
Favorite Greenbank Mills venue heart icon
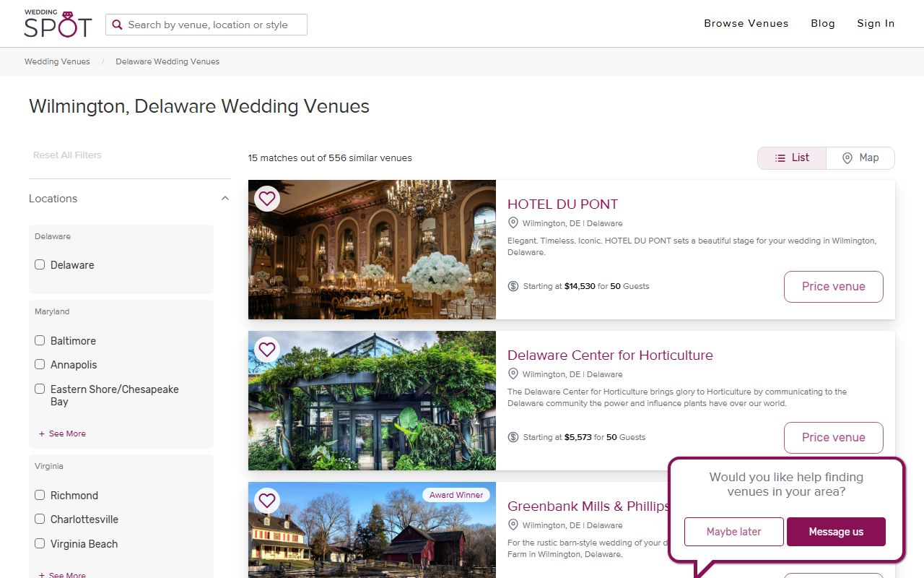click(x=267, y=500)
